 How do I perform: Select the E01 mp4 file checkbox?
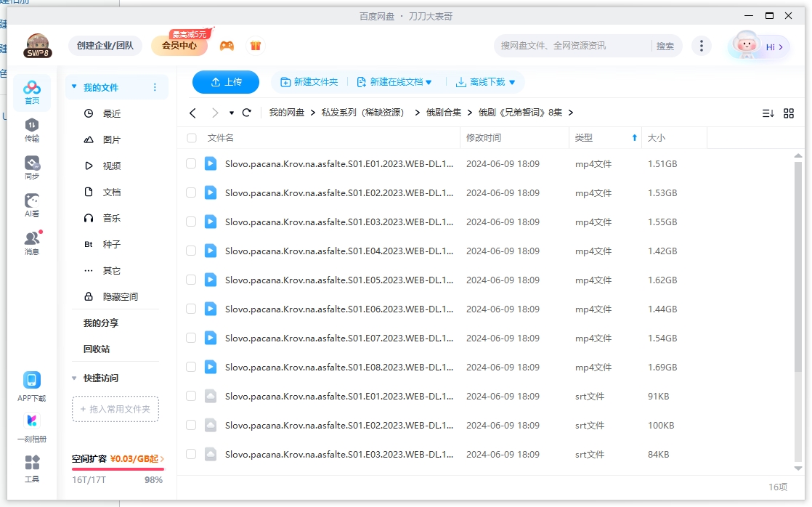(x=190, y=163)
